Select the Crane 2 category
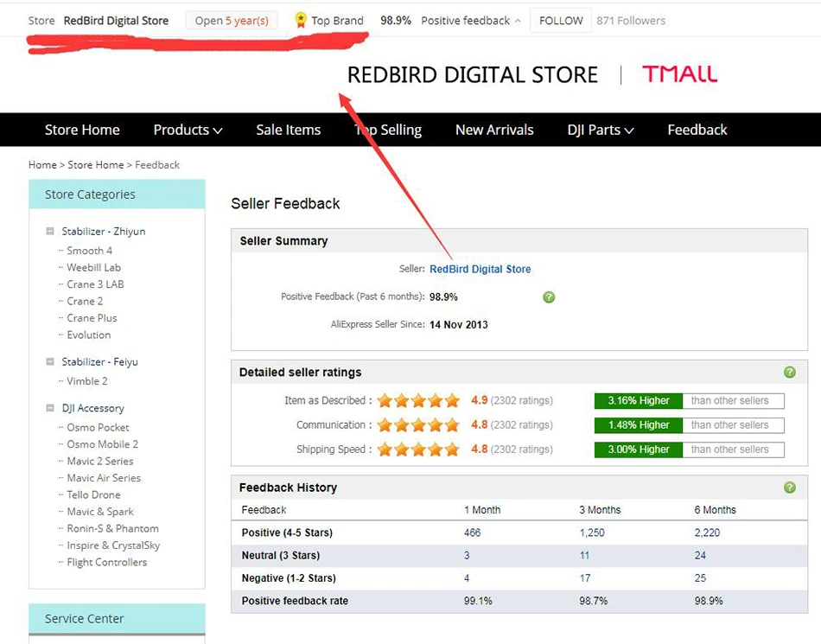Viewport: 821px width, 644px height. pos(85,301)
